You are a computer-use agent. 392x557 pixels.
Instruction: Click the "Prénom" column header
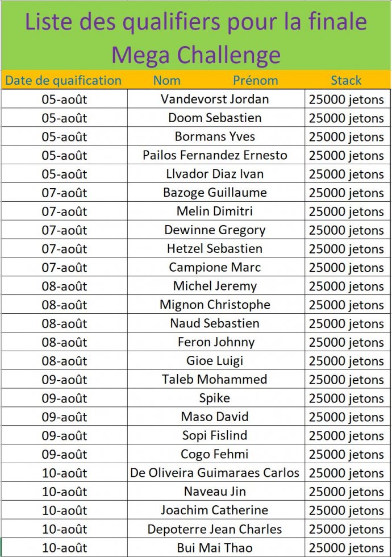[x=256, y=80]
